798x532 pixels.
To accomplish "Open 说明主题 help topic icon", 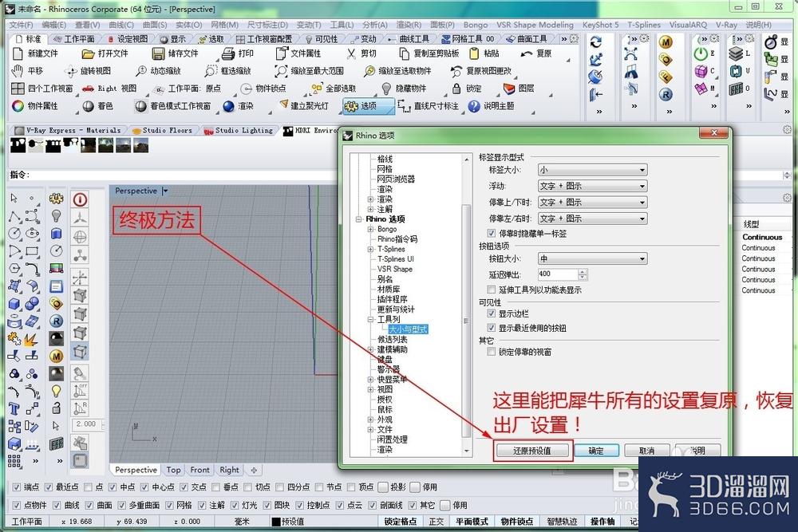I will coord(474,106).
